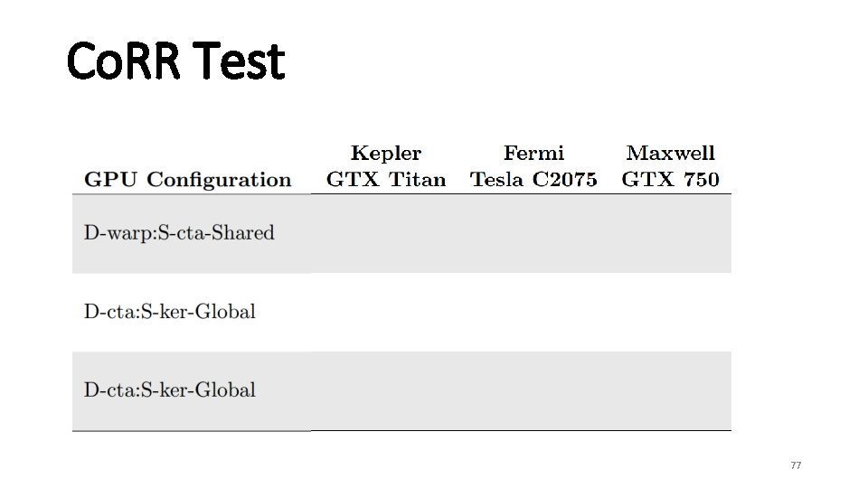
Task: Click empty GTX 750 cell in last row
Action: [x=669, y=390]
